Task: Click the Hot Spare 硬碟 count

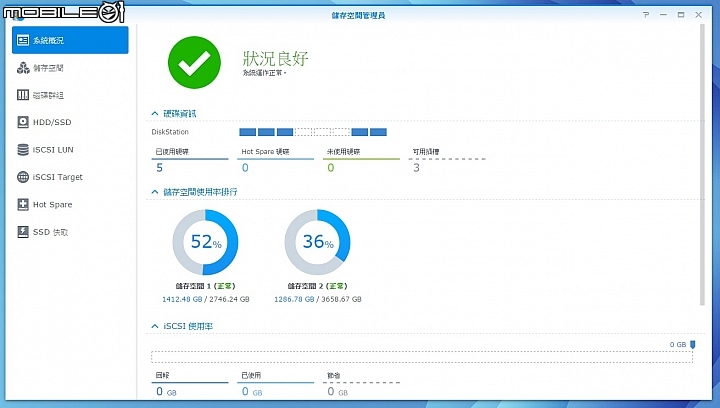Action: coord(245,168)
